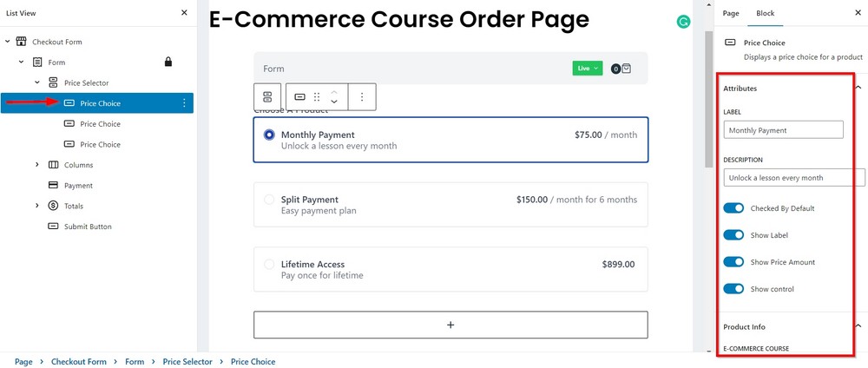The width and height of the screenshot is (868, 368).
Task: Click the Grammarly icon near page title
Action: coord(684,23)
